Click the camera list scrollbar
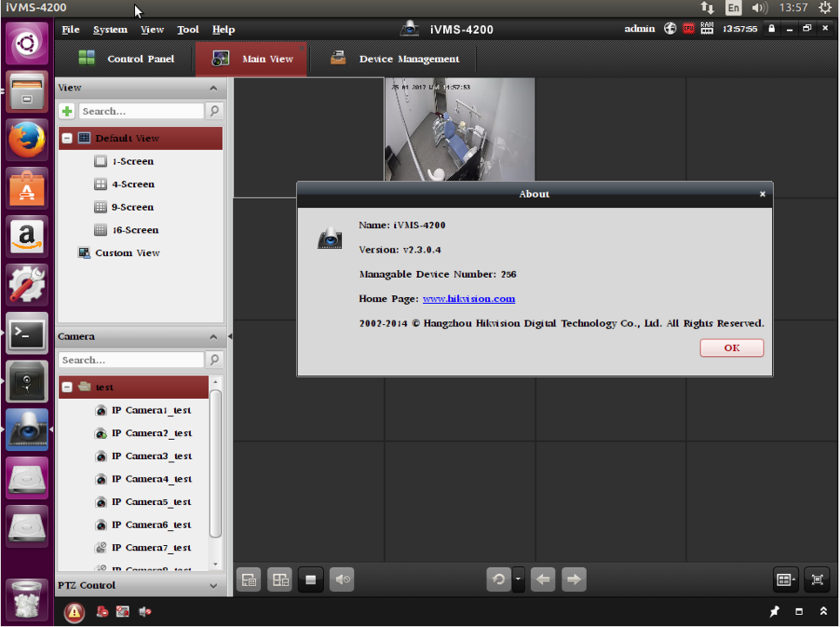840x627 pixels. [x=215, y=463]
